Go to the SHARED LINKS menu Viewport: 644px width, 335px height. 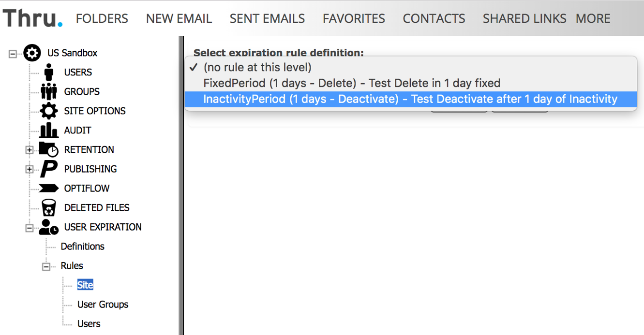tap(524, 18)
